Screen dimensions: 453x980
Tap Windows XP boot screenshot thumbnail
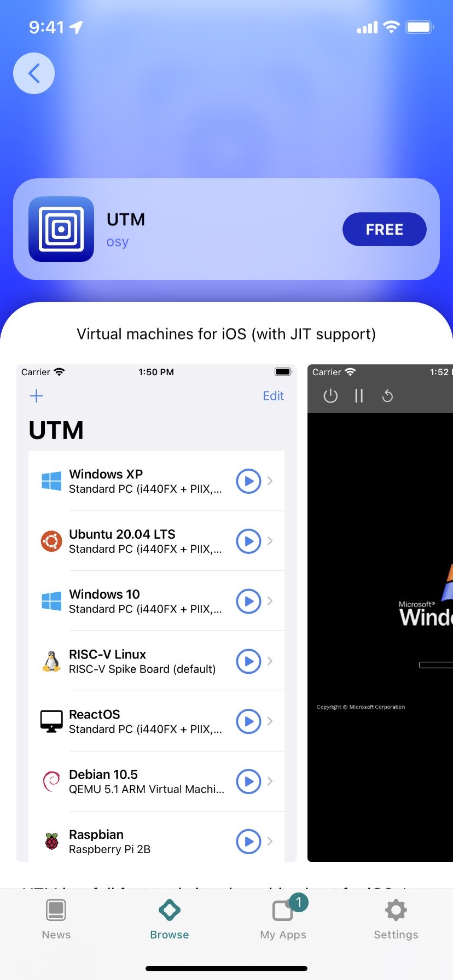(380, 613)
